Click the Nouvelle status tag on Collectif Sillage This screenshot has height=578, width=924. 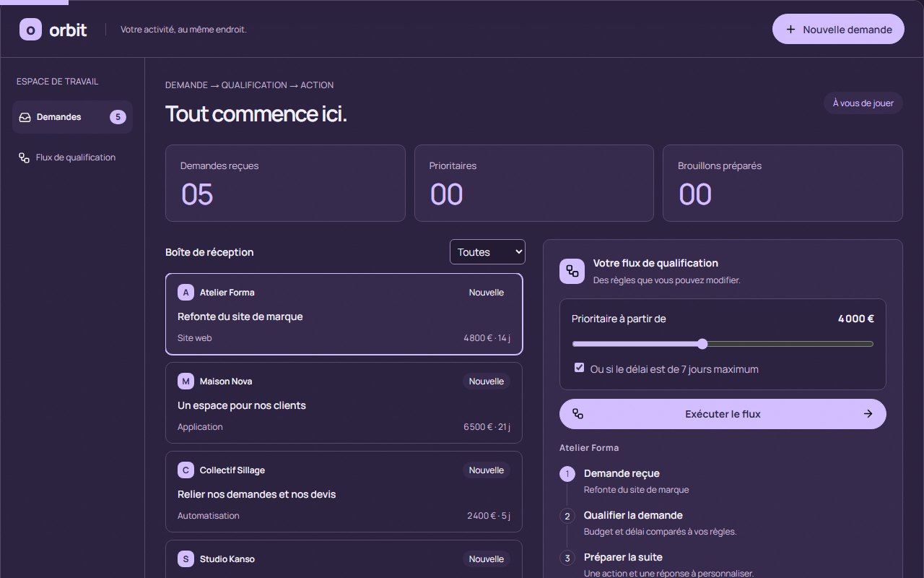(487, 470)
